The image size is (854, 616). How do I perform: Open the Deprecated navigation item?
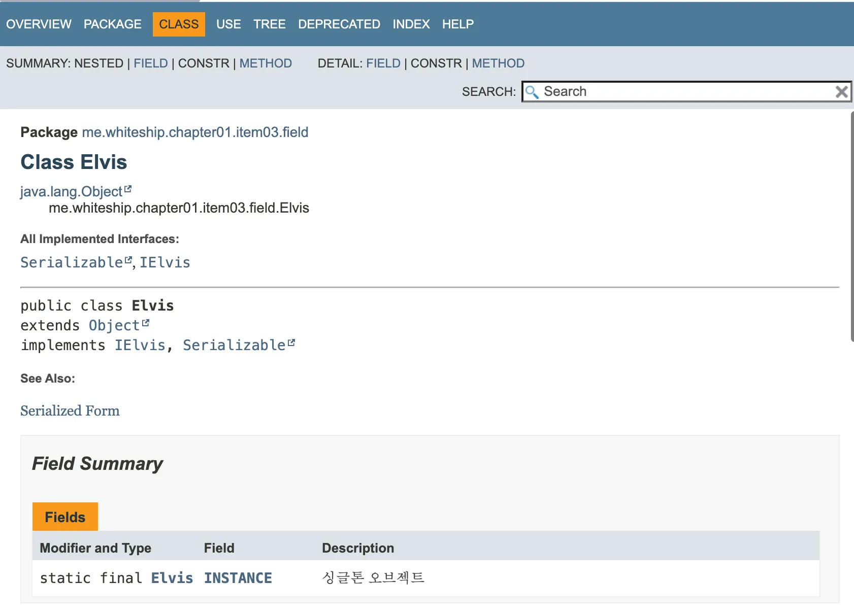[339, 24]
